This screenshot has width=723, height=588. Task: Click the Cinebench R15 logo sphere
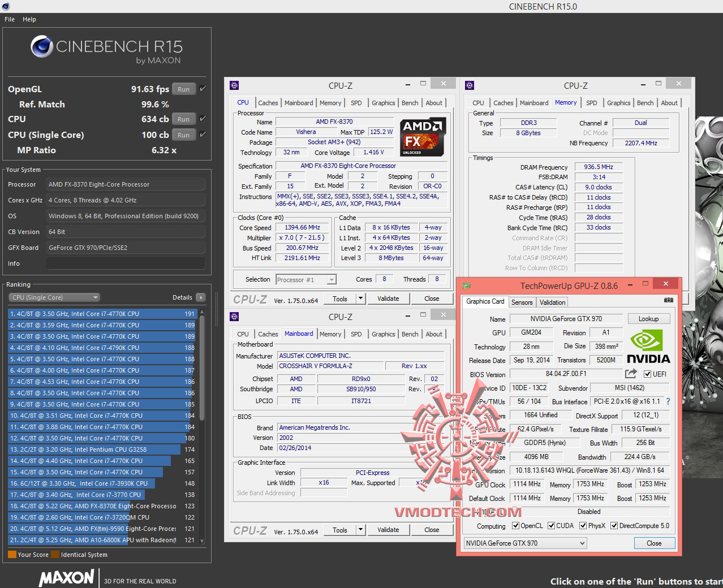pyautogui.click(x=42, y=47)
